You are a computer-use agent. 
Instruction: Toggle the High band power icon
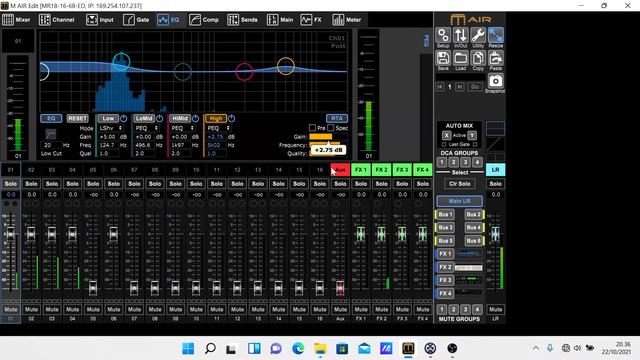[x=231, y=118]
